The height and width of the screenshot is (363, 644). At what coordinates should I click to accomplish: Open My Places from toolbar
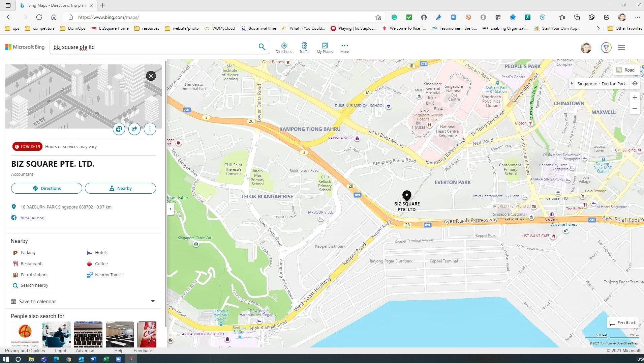pos(325,48)
